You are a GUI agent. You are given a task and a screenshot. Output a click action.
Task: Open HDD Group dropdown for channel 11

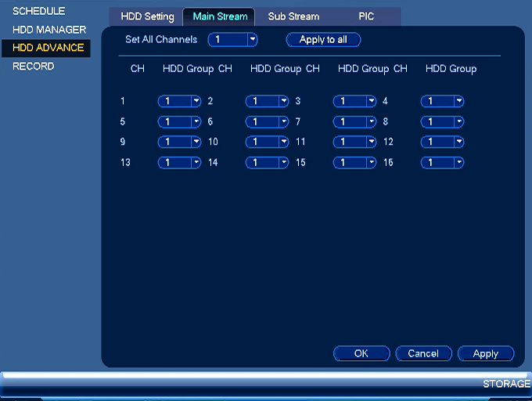click(x=354, y=142)
